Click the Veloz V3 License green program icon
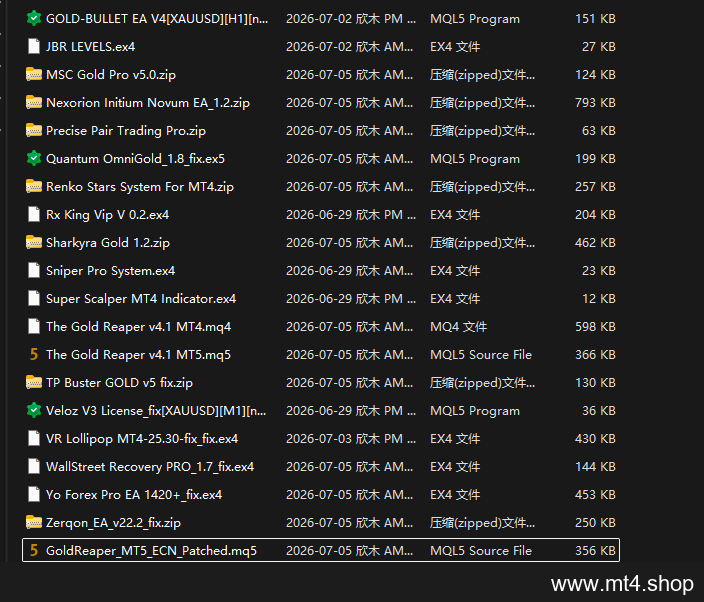Viewport: 704px width, 602px height. pos(34,410)
